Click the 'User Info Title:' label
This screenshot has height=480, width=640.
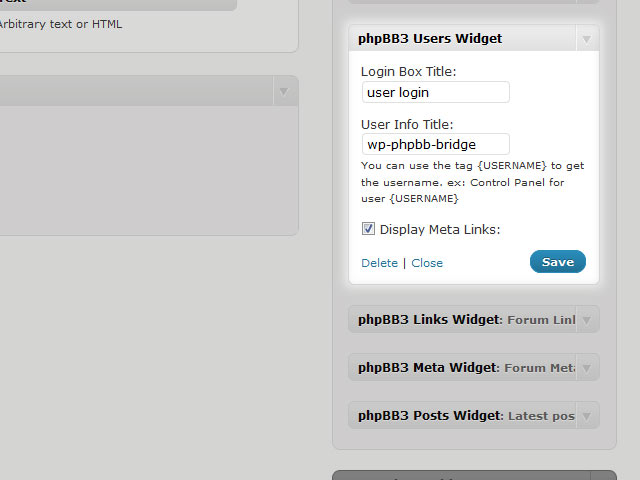[x=407, y=124]
